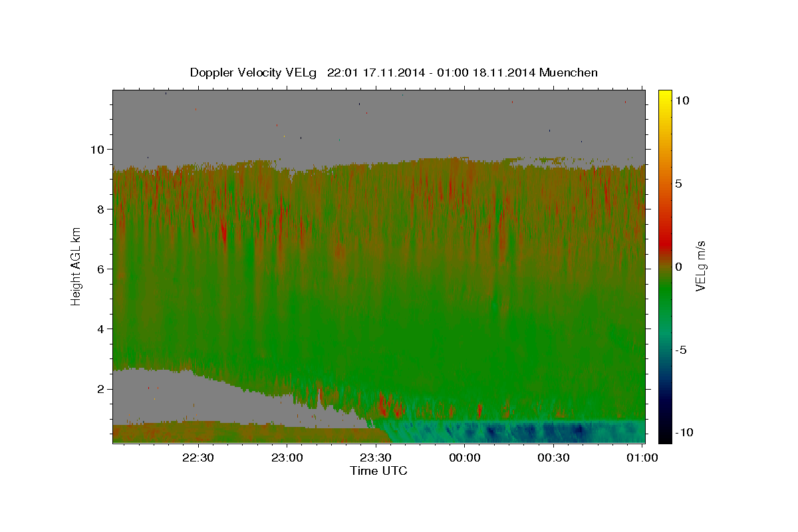Screen dimensions: 798x532
Task: Click the height axis label '10'
Action: point(98,149)
